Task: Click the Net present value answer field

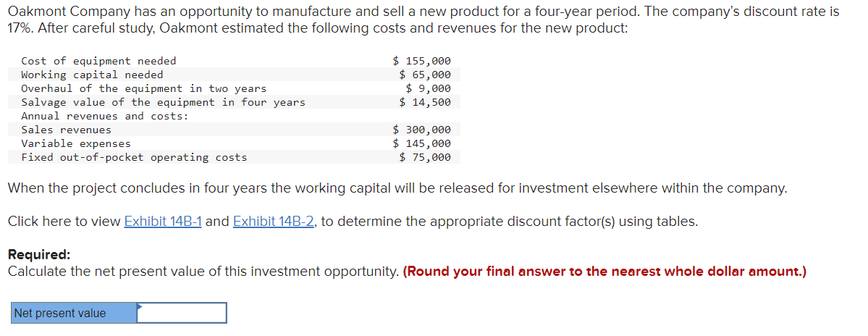Action: tap(182, 313)
